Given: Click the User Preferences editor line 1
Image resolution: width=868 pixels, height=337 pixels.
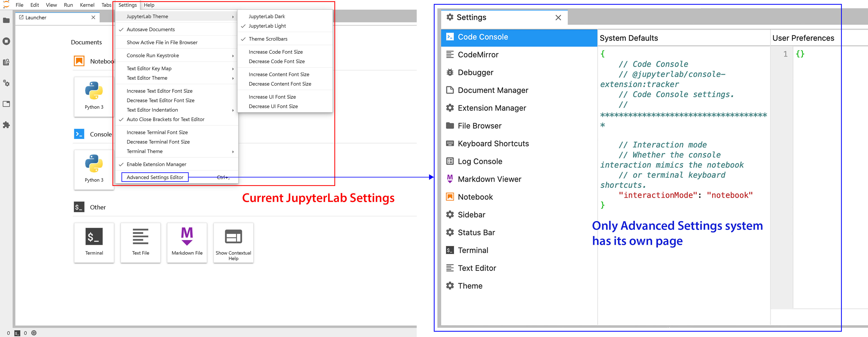Looking at the screenshot, I should (815, 54).
